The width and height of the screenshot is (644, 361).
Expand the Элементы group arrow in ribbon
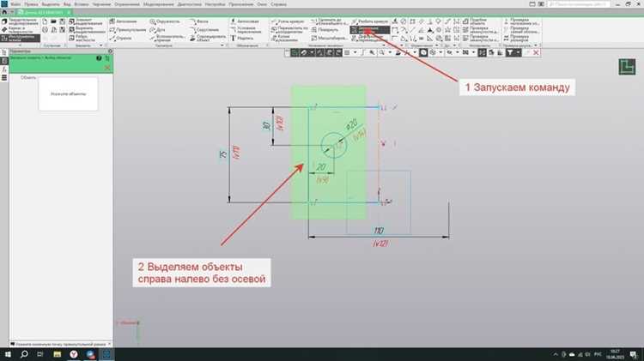pyautogui.click(x=100, y=45)
